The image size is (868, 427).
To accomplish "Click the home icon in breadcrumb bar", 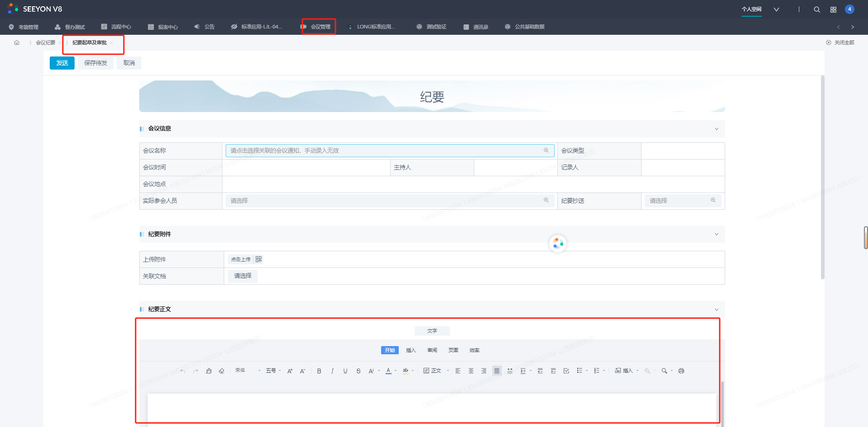I will tap(17, 42).
